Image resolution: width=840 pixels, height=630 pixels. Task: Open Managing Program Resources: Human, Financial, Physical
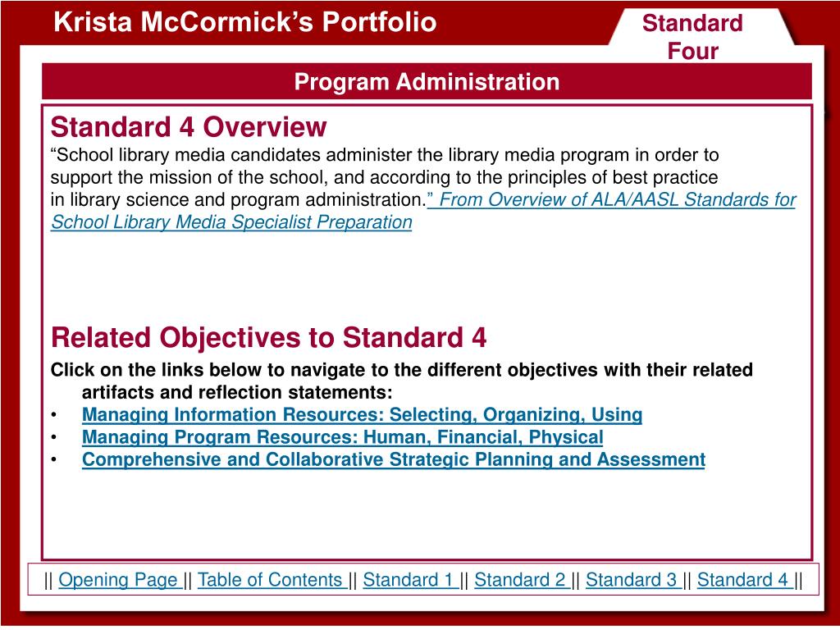click(x=342, y=437)
